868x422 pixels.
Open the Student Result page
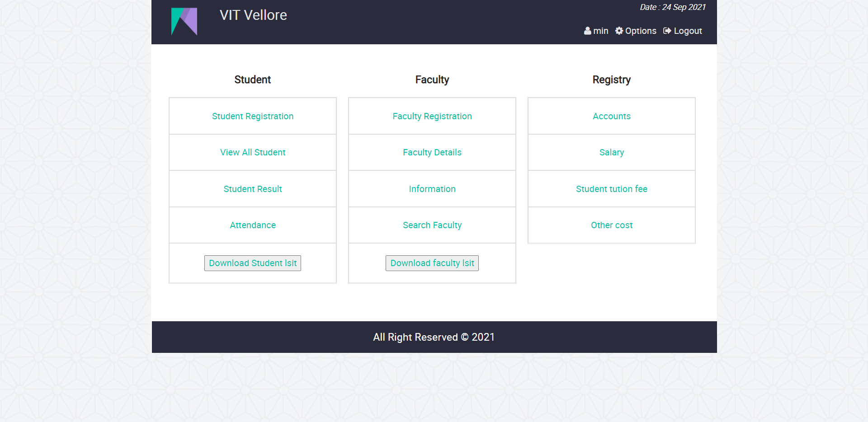click(x=252, y=189)
